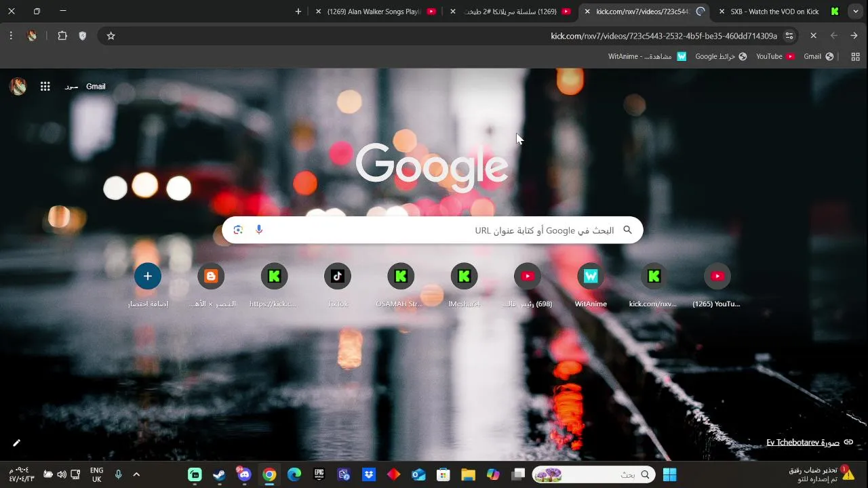
Task: Search by image with Google Lens icon
Action: tap(237, 230)
